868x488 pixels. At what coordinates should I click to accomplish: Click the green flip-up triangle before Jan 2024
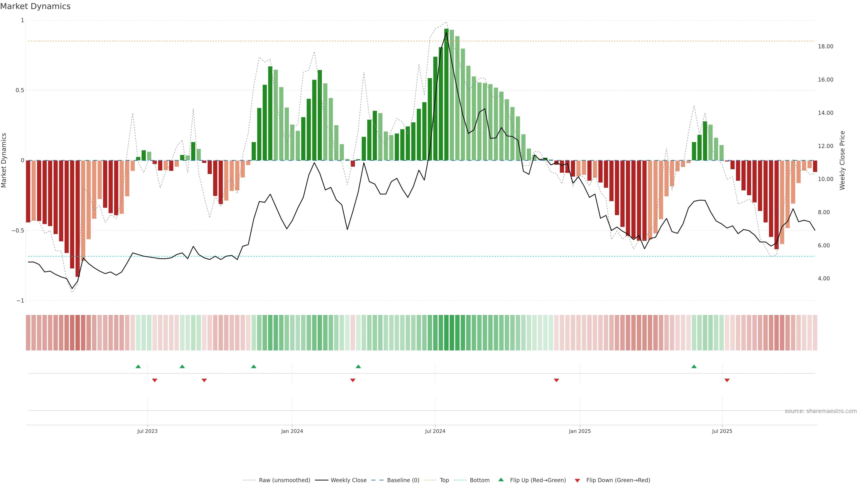[254, 366]
